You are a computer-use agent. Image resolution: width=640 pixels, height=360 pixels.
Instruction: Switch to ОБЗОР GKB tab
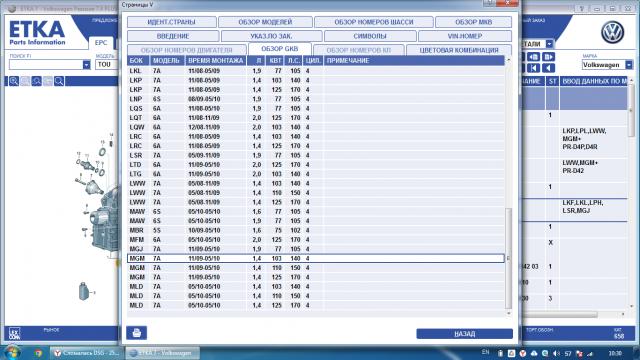tap(280, 49)
